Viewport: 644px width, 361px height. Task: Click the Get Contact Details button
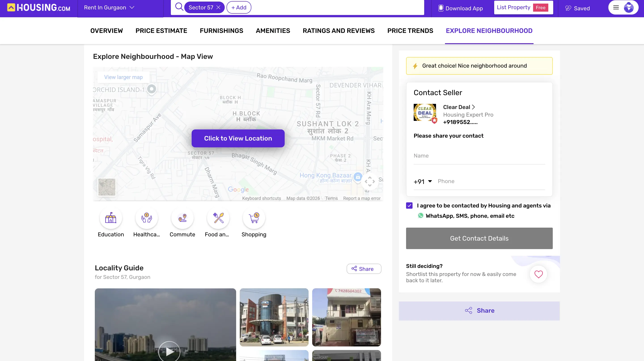coord(479,238)
